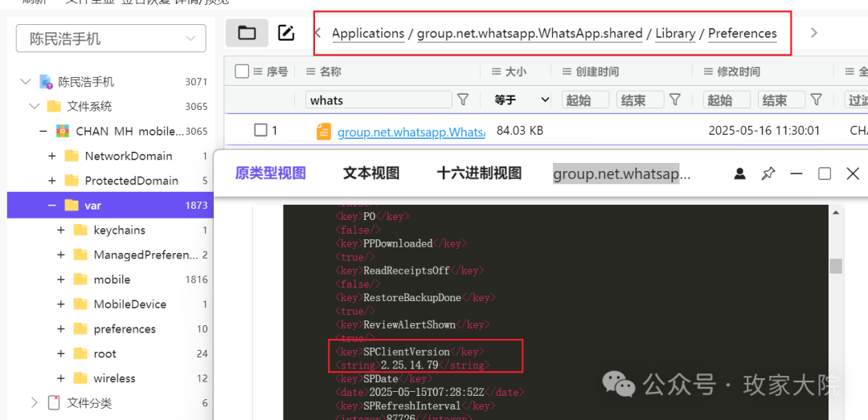Click the folder view icon in toolbar

click(x=247, y=33)
